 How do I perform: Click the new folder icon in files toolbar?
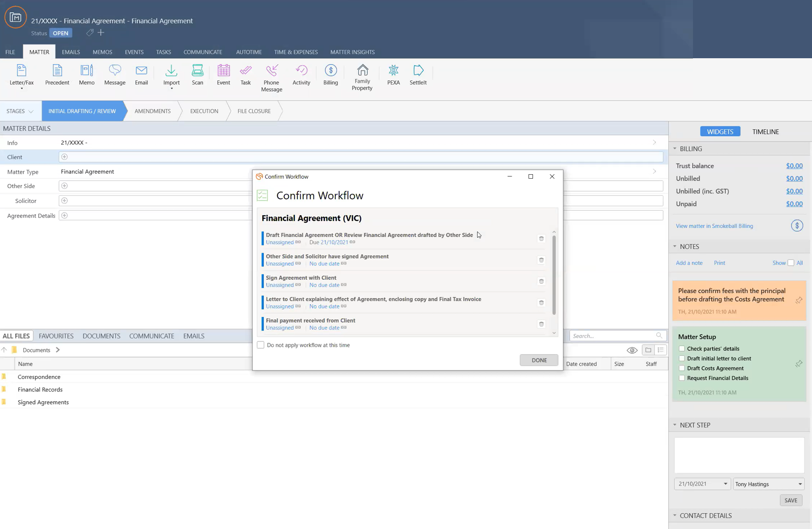(648, 350)
